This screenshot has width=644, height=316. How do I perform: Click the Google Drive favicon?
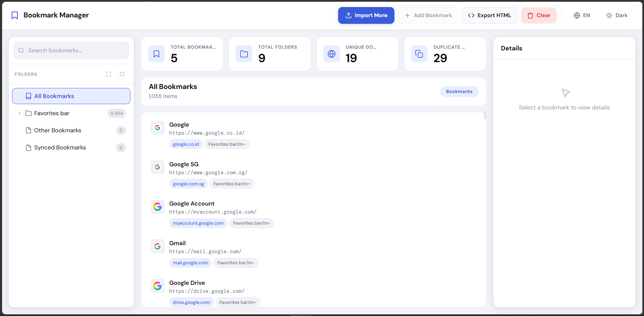pyautogui.click(x=158, y=286)
